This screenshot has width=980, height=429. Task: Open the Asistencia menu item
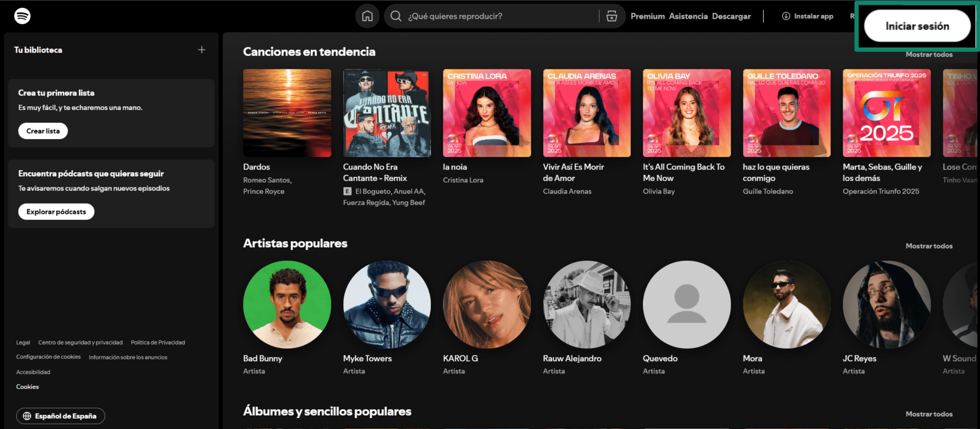point(688,16)
